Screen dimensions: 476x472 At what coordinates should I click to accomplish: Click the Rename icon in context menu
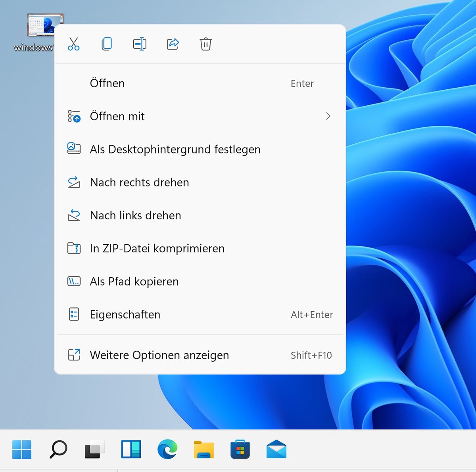pos(140,44)
